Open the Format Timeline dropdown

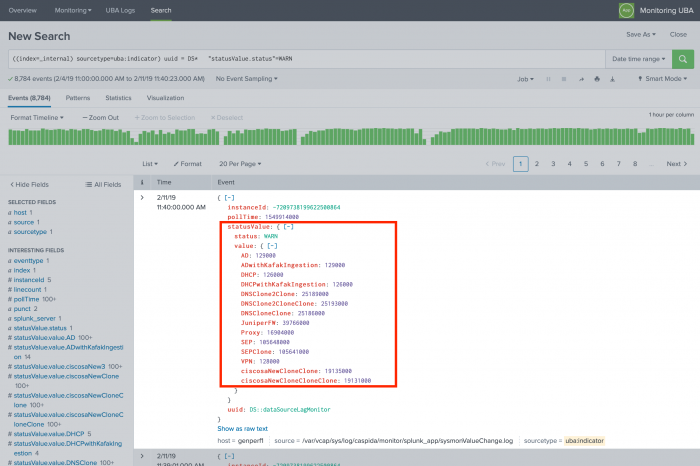click(x=37, y=117)
